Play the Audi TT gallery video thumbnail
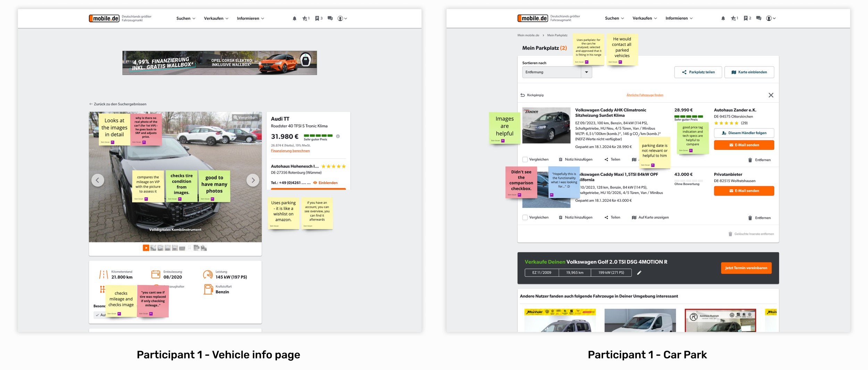This screenshot has height=370, width=868. coord(146,248)
